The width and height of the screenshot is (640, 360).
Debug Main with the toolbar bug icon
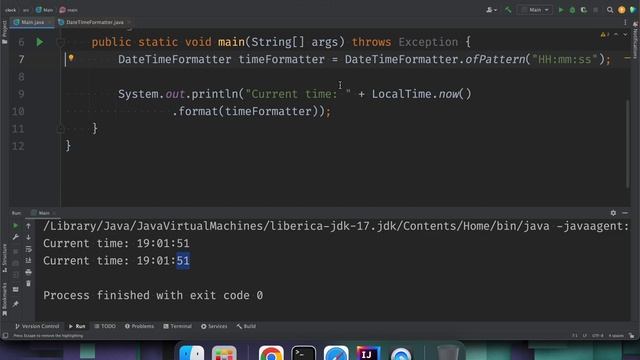(572, 10)
